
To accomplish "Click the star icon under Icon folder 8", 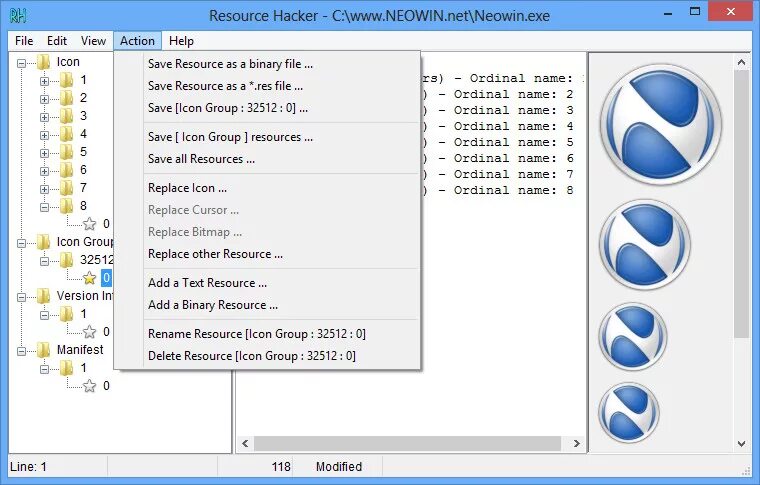I will (90, 224).
